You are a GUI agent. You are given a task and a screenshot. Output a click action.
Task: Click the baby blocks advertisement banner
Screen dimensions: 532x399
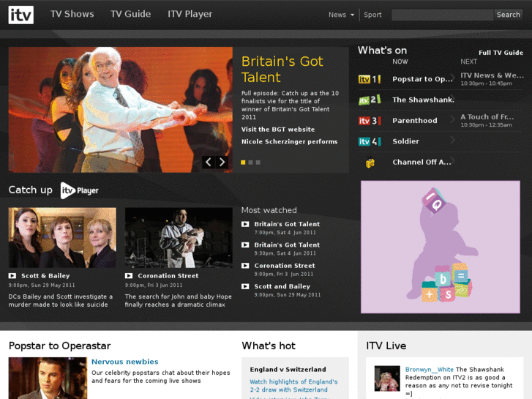(441, 247)
